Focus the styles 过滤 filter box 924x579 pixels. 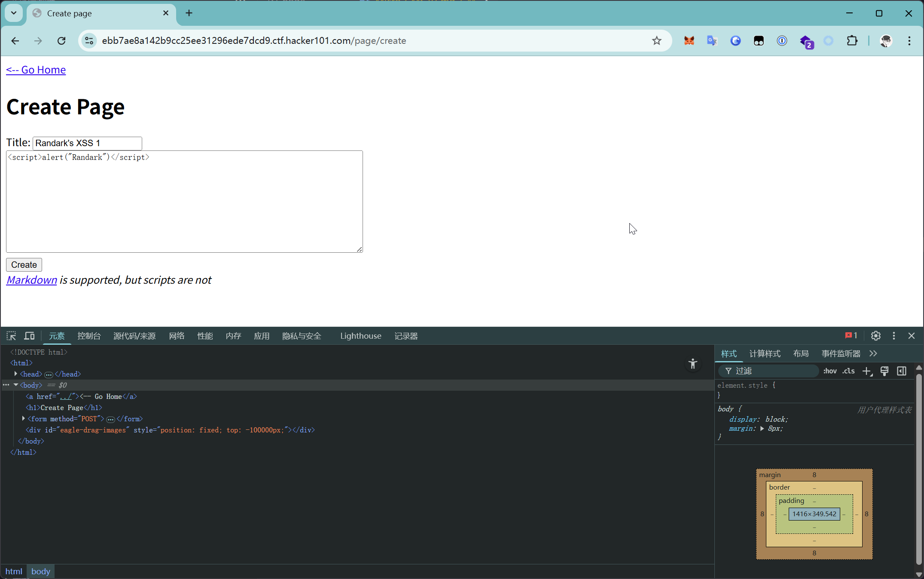click(x=768, y=371)
